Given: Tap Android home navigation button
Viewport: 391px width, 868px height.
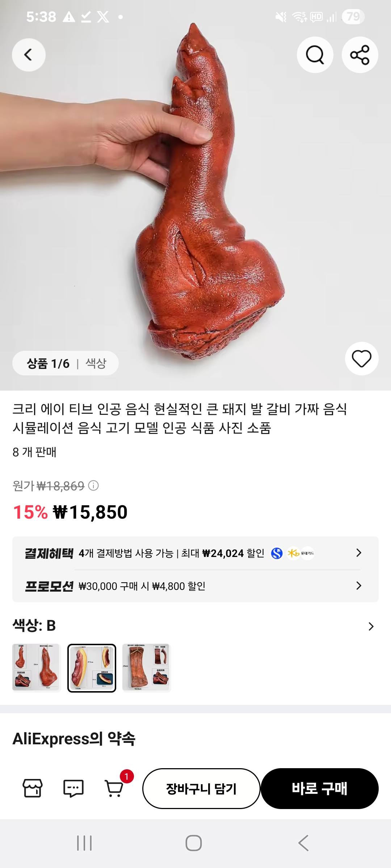Looking at the screenshot, I should click(194, 843).
